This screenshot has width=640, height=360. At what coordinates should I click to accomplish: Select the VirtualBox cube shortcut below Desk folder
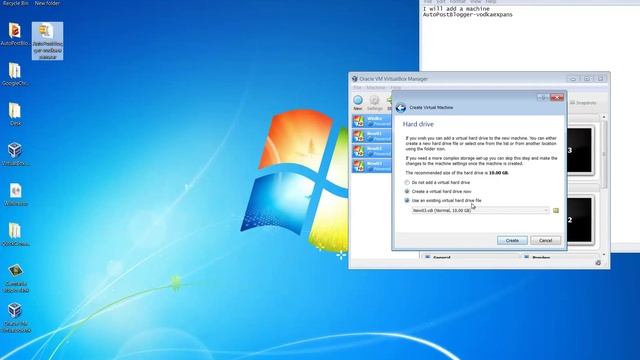coord(15,154)
